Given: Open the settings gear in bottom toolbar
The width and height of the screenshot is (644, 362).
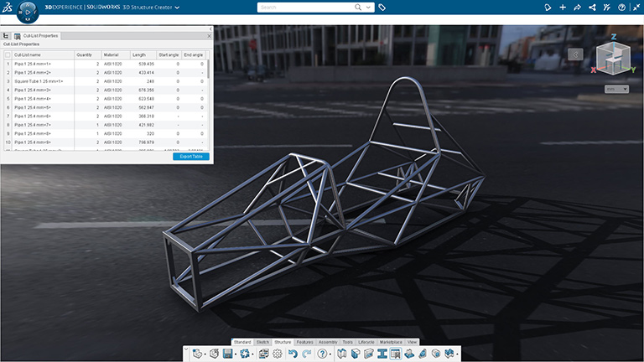Looking at the screenshot, I should point(278,354).
